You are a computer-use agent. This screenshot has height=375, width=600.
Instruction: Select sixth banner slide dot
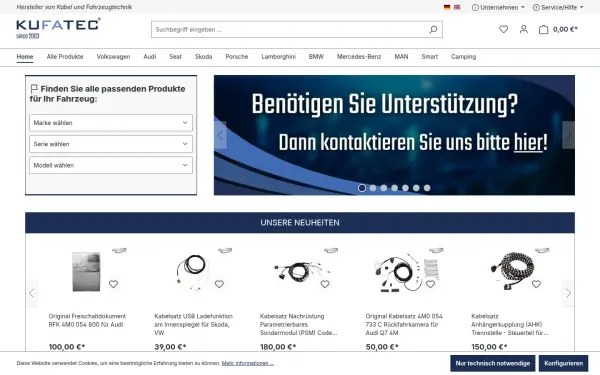point(416,188)
